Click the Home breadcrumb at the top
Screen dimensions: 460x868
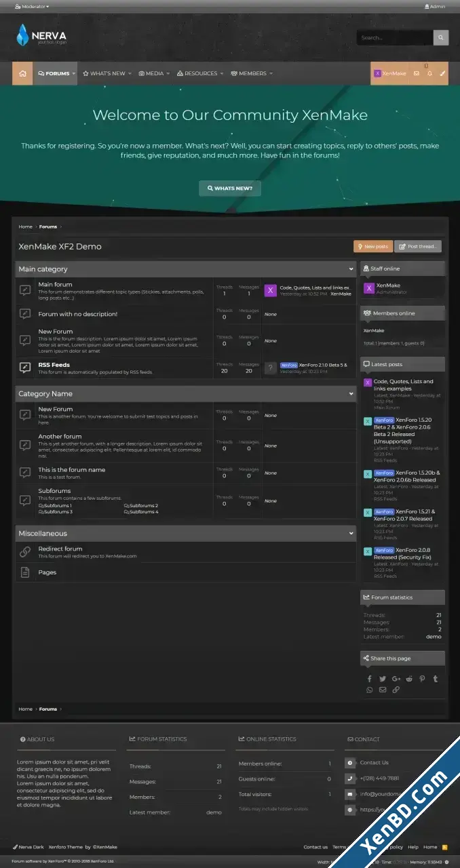[x=25, y=226]
